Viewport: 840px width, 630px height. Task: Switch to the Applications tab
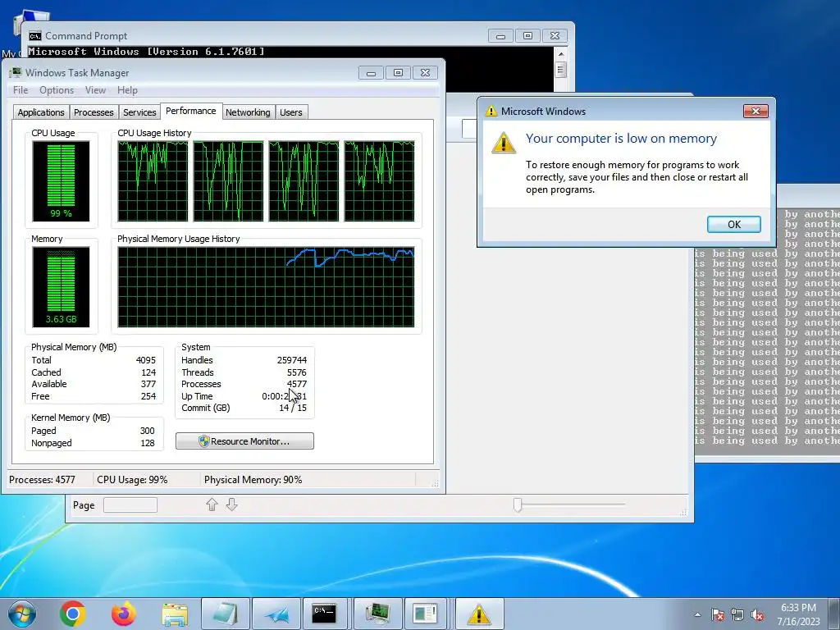pyautogui.click(x=41, y=112)
